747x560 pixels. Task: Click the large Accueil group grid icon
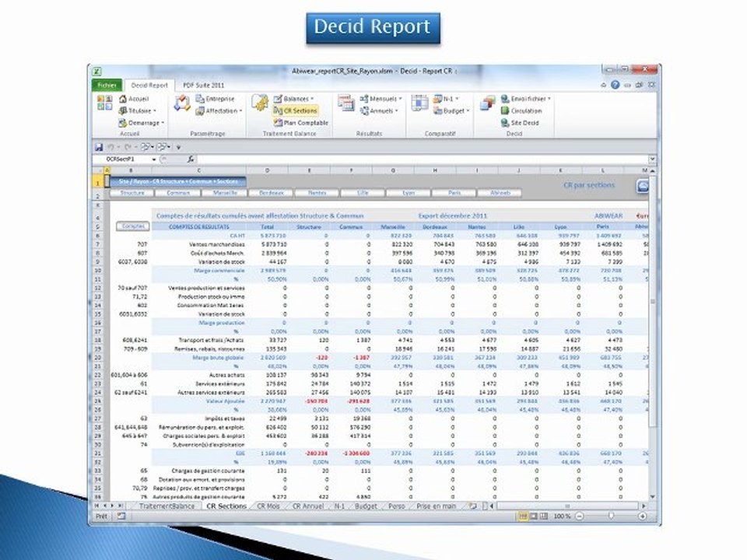coord(104,103)
